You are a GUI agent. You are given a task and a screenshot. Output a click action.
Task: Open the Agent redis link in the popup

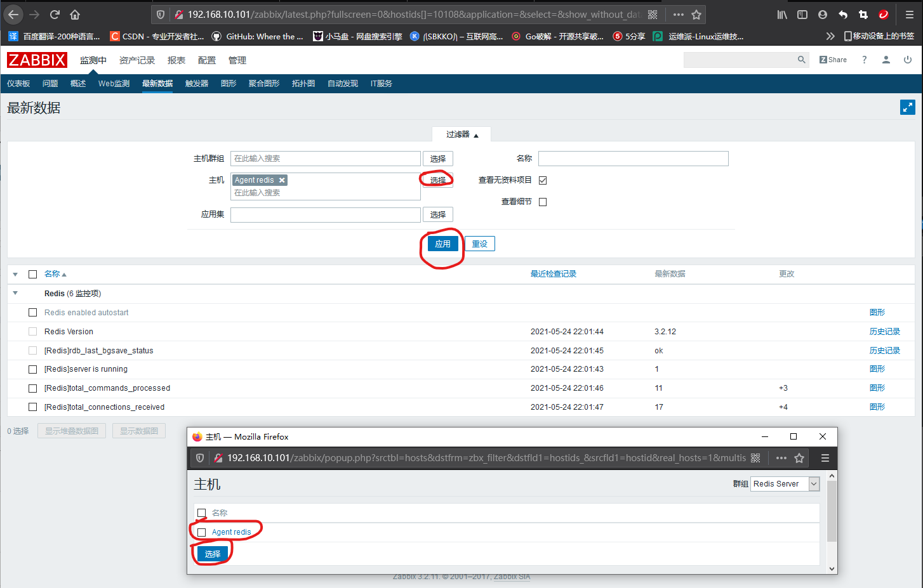[x=231, y=532]
